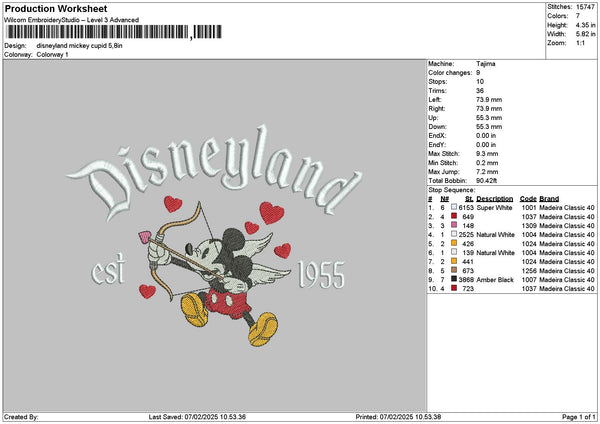The height and width of the screenshot is (424, 600).
Task: Click the pink heart arrow tip
Action: pos(146,241)
